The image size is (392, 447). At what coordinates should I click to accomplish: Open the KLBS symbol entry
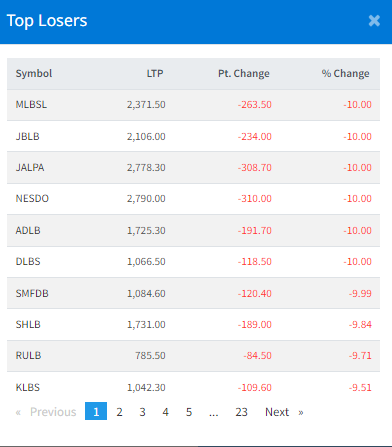coord(28,387)
